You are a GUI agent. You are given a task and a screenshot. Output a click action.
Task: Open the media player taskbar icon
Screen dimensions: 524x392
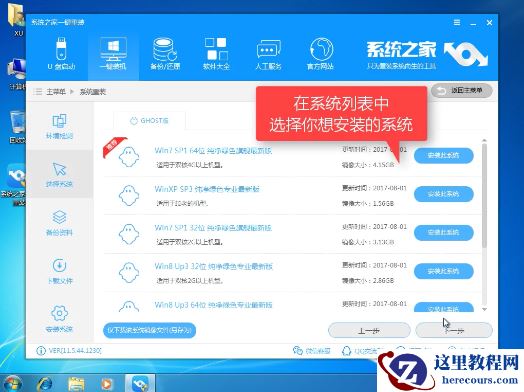coord(106,384)
